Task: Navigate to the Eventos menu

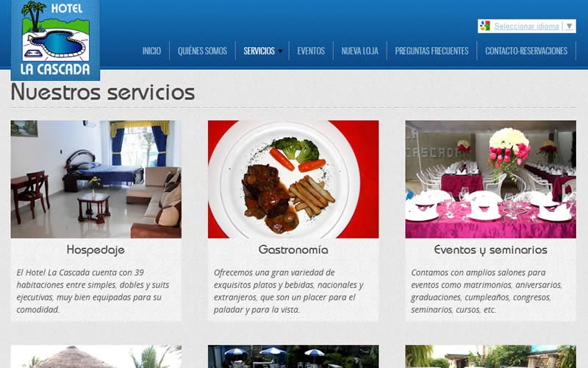Action: coord(311,51)
